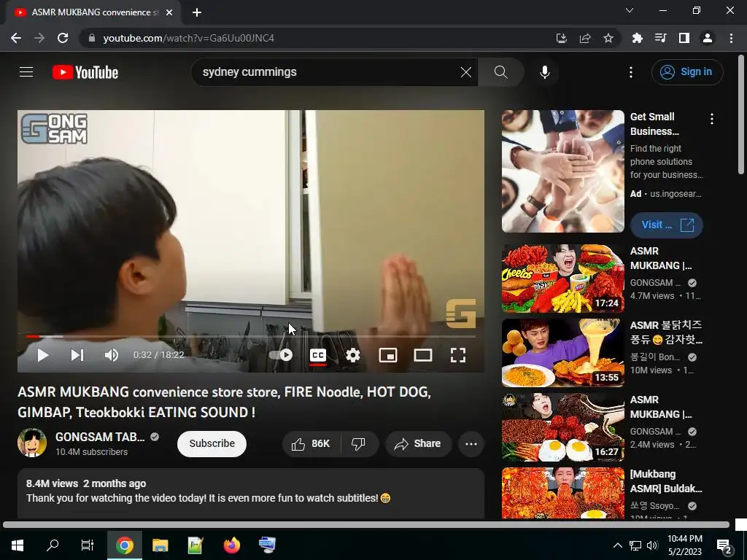Expand the video description box
This screenshot has height=560, width=747.
[x=251, y=493]
